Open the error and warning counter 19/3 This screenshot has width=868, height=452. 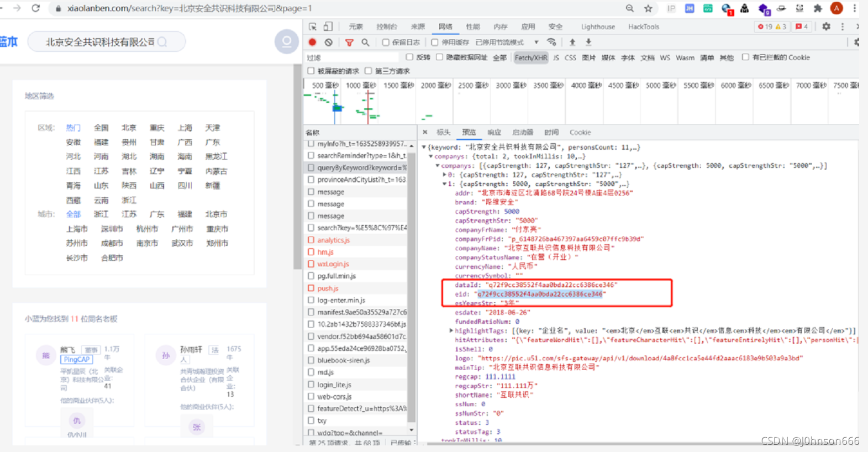point(772,27)
